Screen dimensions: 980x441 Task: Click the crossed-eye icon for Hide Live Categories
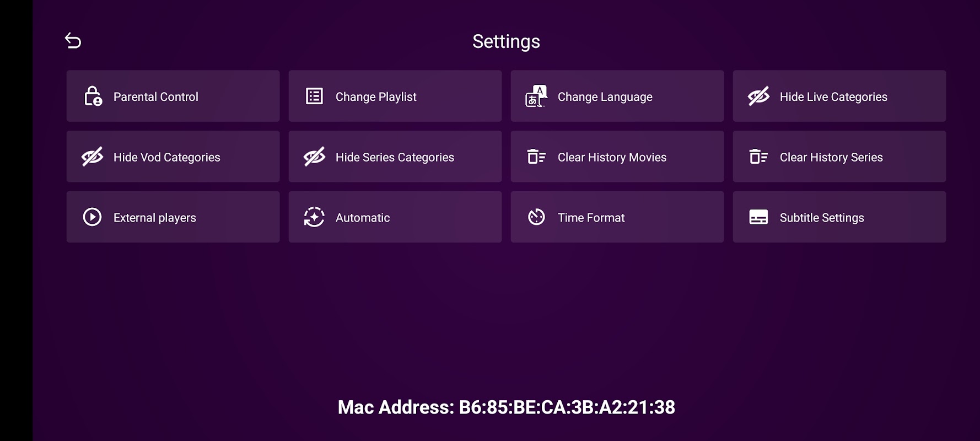(x=758, y=96)
